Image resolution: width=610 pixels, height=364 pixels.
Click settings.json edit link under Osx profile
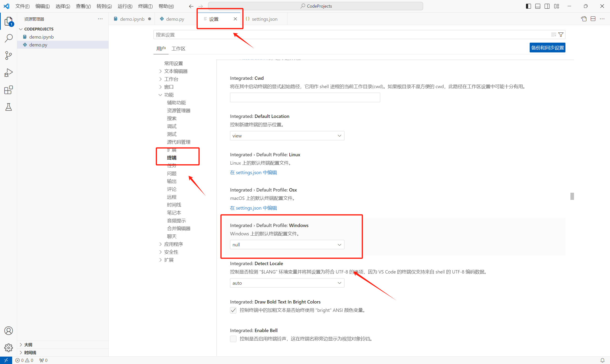tap(253, 208)
